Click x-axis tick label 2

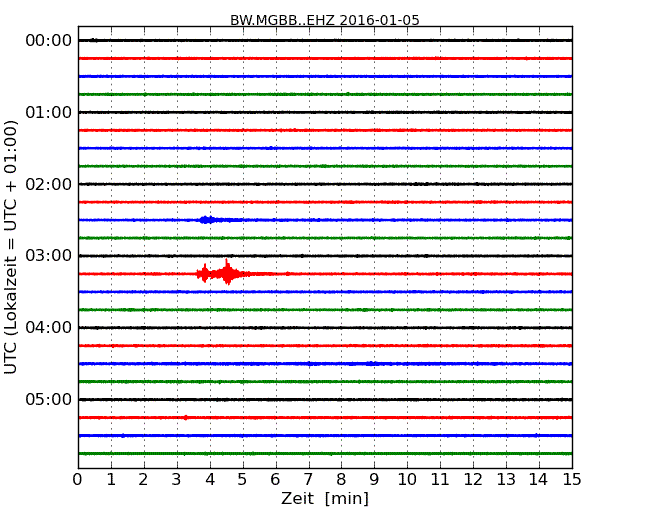[143, 480]
